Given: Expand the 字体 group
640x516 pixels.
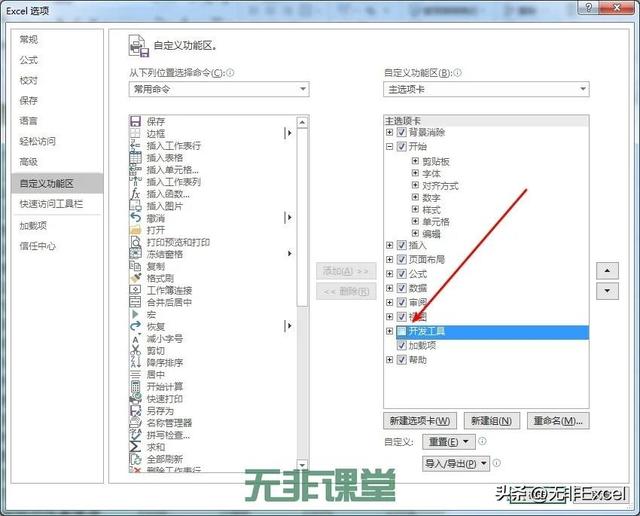Looking at the screenshot, I should pyautogui.click(x=415, y=173).
